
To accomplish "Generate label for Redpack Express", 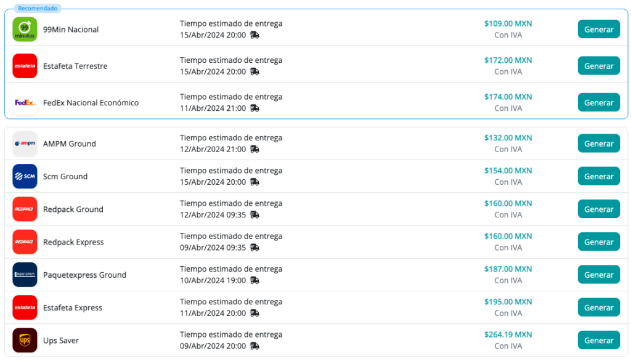I will [599, 241].
